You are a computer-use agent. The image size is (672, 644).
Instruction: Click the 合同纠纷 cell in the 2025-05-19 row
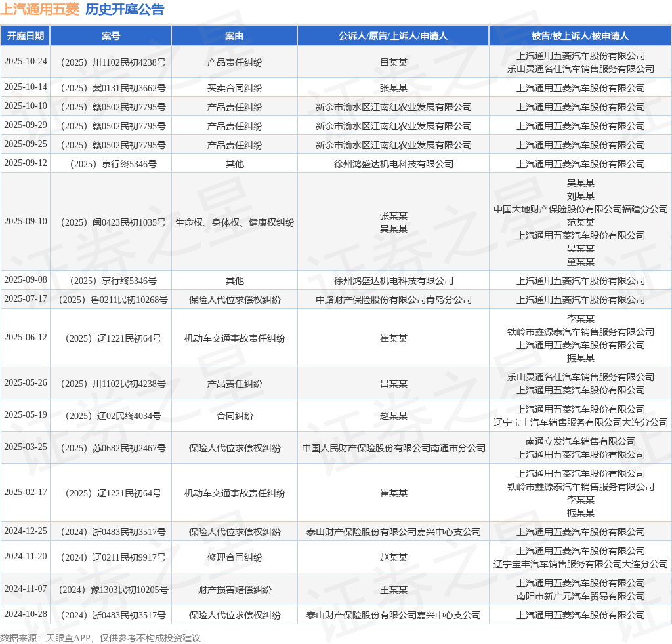click(234, 416)
